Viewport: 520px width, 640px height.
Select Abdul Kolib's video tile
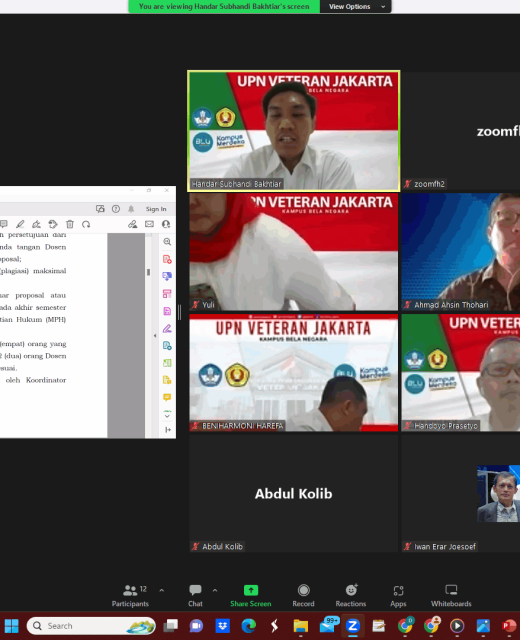pos(293,493)
